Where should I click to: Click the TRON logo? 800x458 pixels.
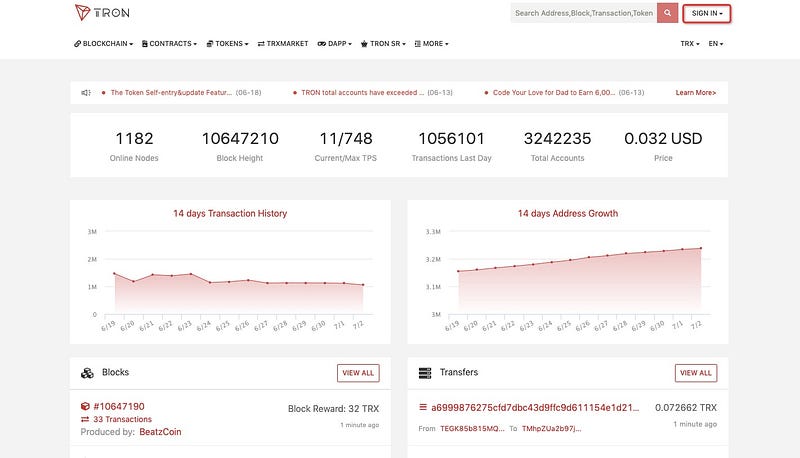tap(102, 13)
